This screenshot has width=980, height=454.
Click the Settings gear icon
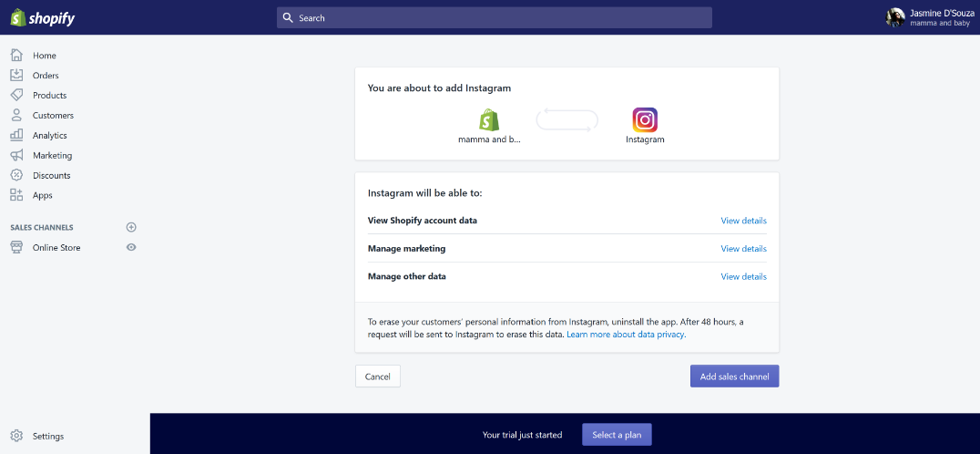point(17,436)
